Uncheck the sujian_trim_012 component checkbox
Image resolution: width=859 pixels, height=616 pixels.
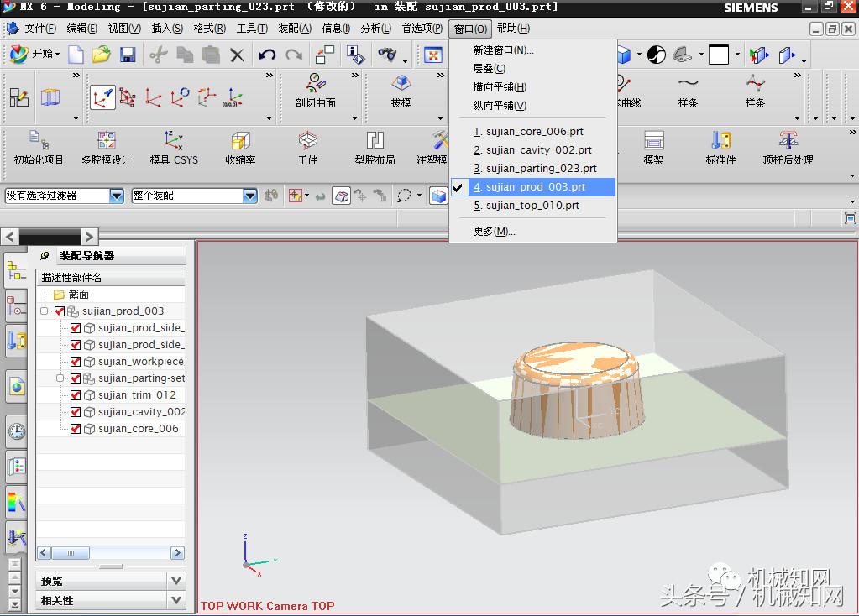pos(76,395)
